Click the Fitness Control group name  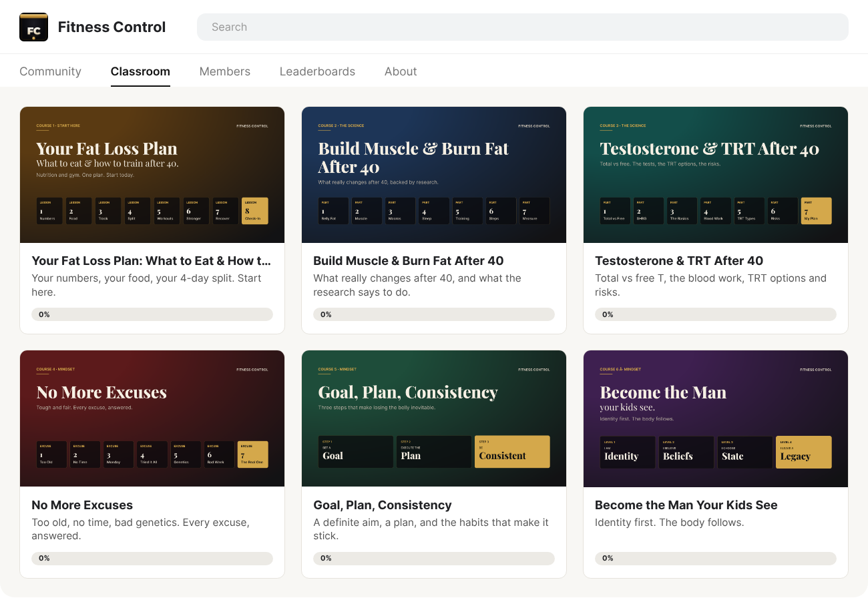[112, 27]
